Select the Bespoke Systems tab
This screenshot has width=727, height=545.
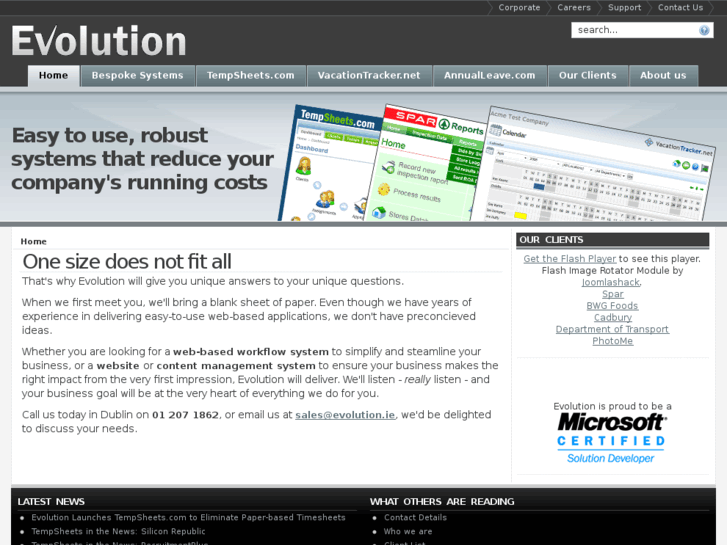(x=137, y=76)
